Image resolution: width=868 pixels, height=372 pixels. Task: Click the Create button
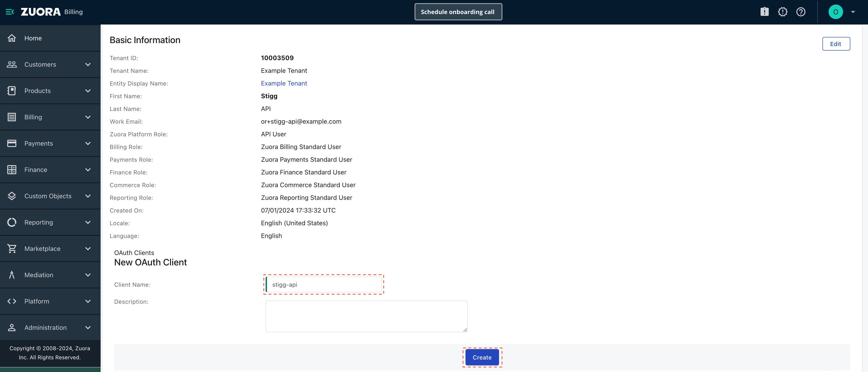pyautogui.click(x=482, y=357)
